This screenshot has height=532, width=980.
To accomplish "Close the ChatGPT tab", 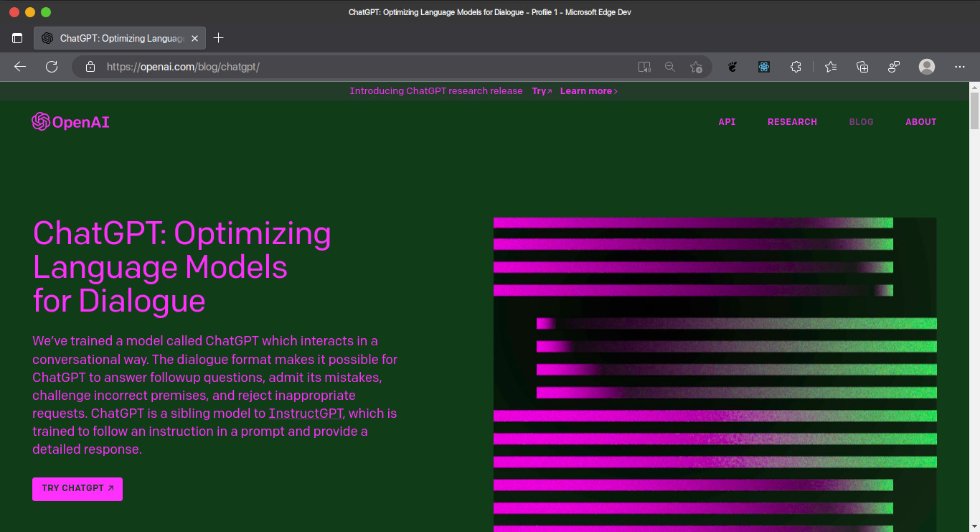I will (194, 38).
